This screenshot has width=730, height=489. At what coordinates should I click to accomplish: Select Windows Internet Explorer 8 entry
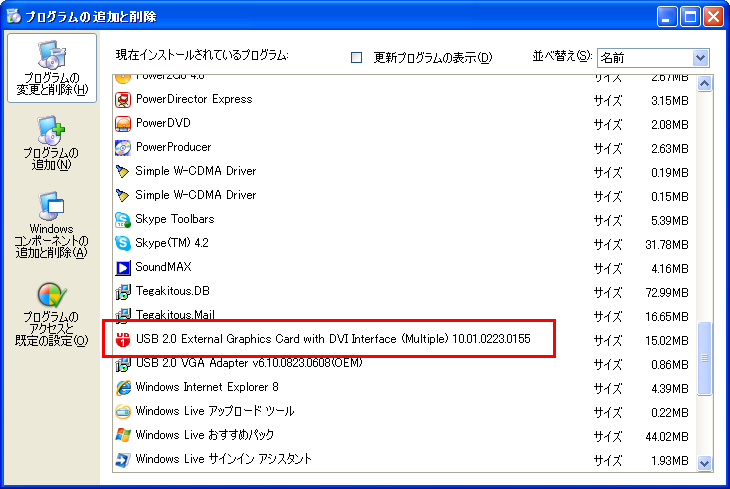(404, 387)
